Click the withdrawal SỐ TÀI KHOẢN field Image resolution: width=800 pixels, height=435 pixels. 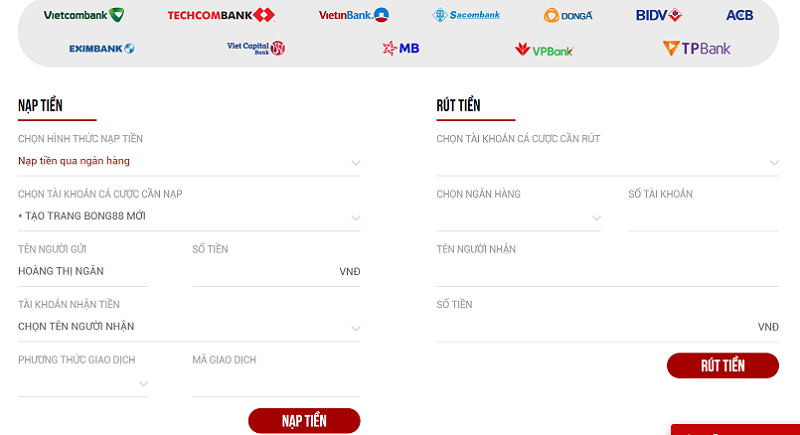click(704, 217)
